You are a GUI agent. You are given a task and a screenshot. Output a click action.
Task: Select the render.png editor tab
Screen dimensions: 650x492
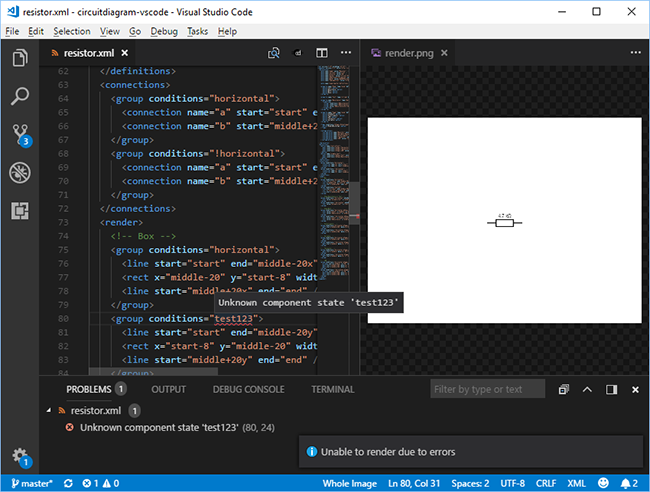click(409, 53)
